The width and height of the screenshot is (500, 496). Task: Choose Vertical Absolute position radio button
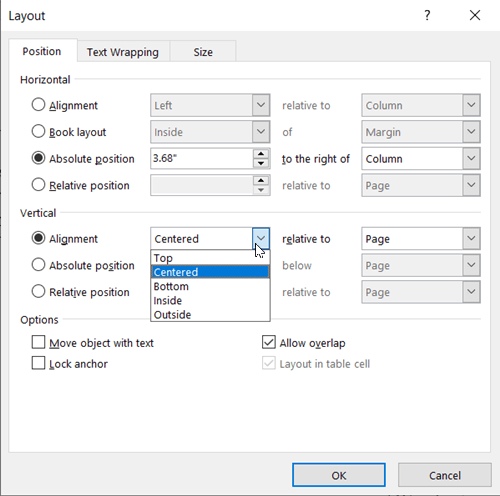(x=38, y=265)
